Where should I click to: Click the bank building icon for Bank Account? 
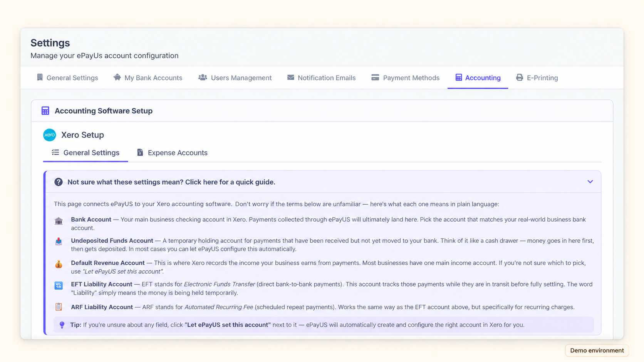click(59, 221)
